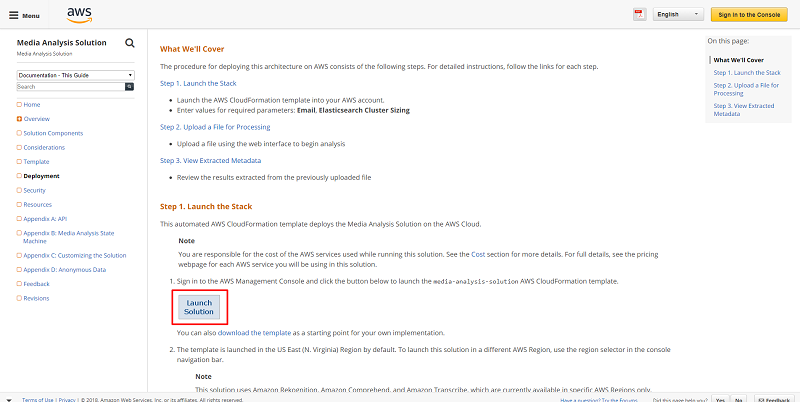
Task: Click the Step 1. Launch the Stack heading
Action: [206, 207]
